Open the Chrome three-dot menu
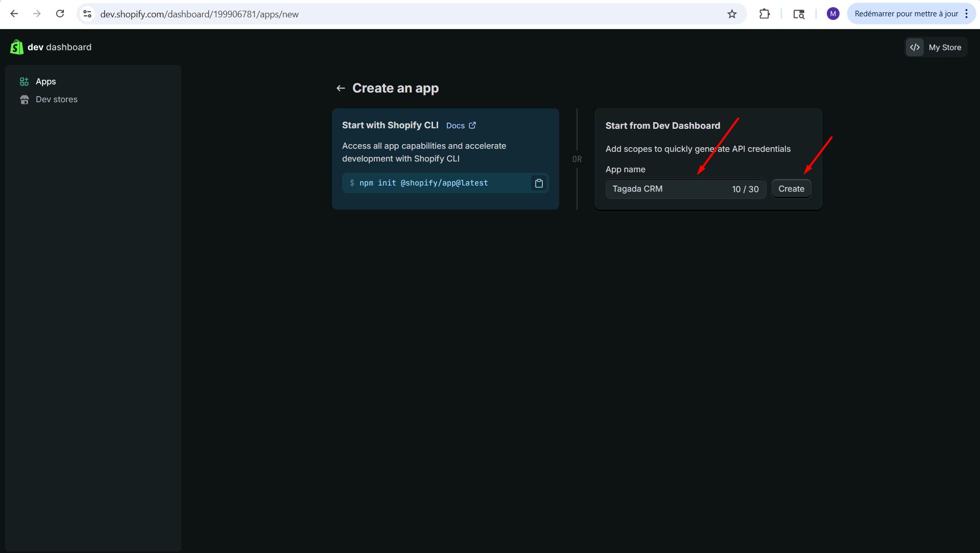 (x=967, y=14)
